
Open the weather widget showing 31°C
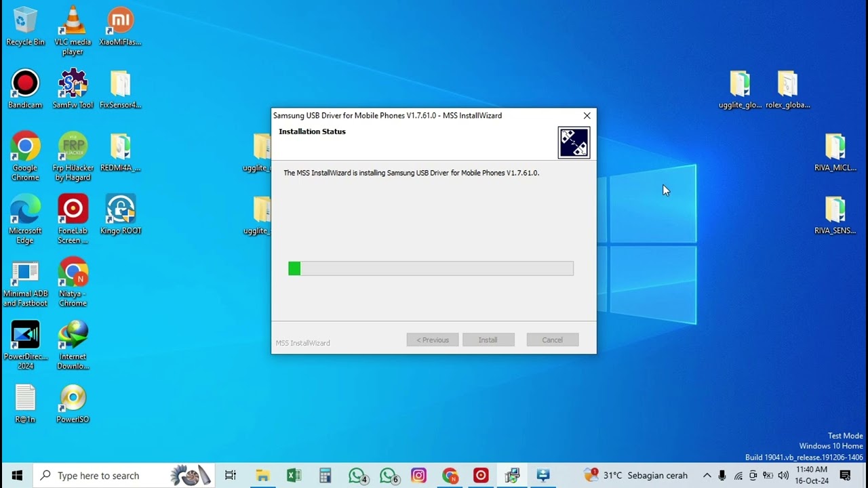(x=636, y=475)
